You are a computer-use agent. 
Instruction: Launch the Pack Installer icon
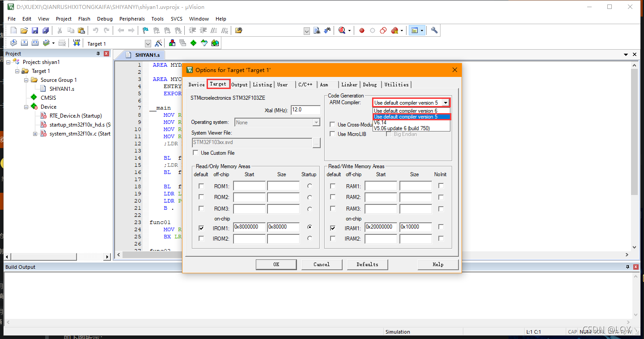215,43
